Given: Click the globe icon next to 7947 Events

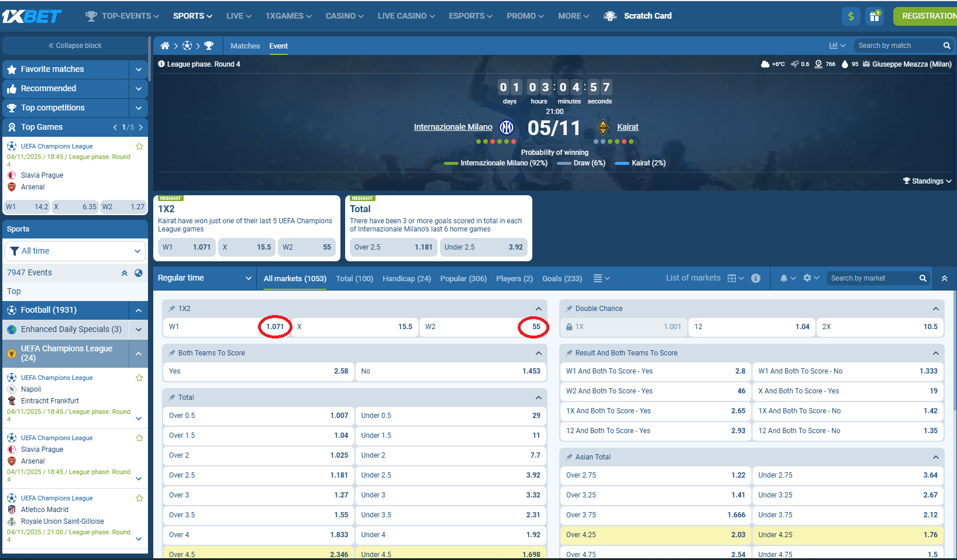Looking at the screenshot, I should [x=139, y=273].
